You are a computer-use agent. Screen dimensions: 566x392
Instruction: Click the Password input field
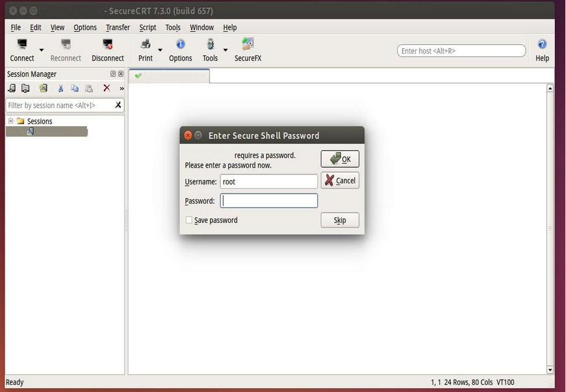(x=269, y=201)
